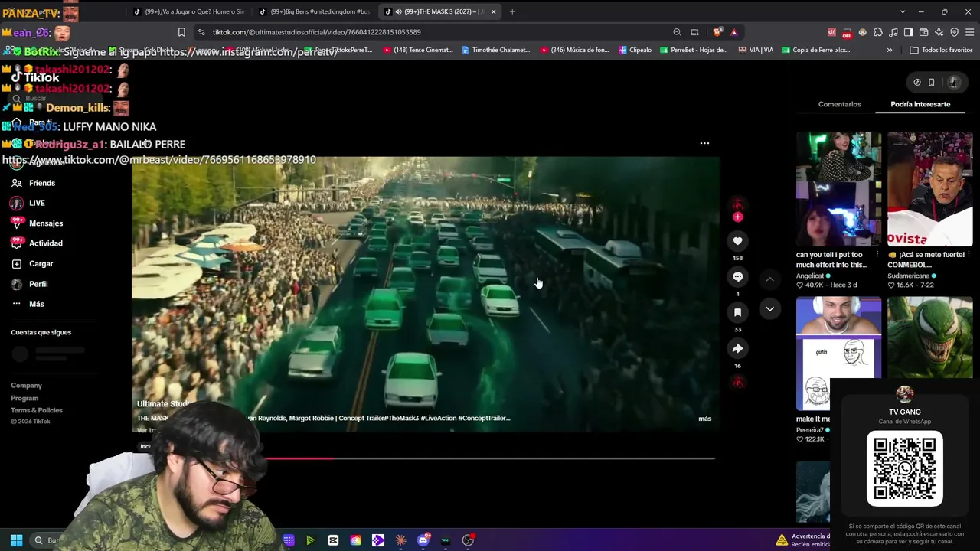Open the PerreBet bookmark
Image resolution: width=980 pixels, height=551 pixels.
(693, 50)
